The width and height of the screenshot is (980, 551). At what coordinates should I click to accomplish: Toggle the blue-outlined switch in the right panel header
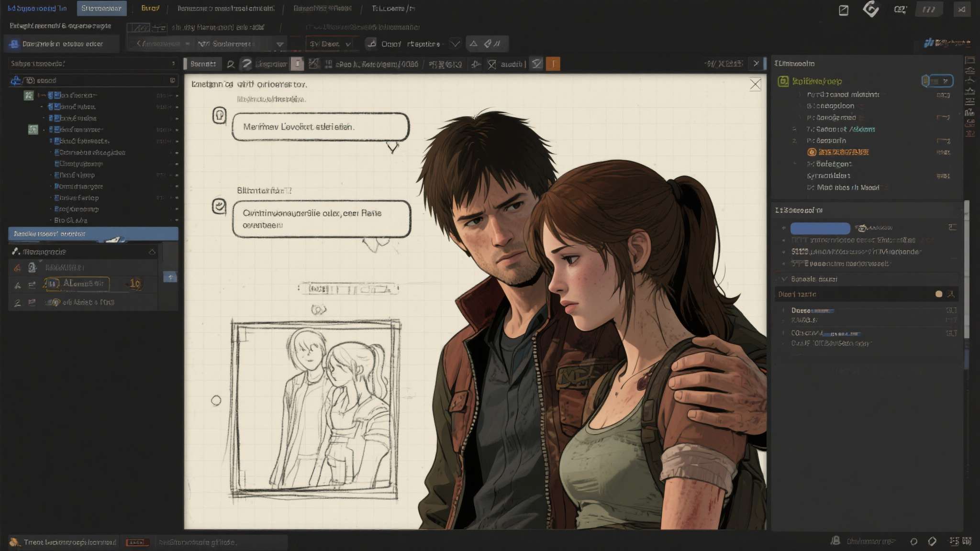938,81
